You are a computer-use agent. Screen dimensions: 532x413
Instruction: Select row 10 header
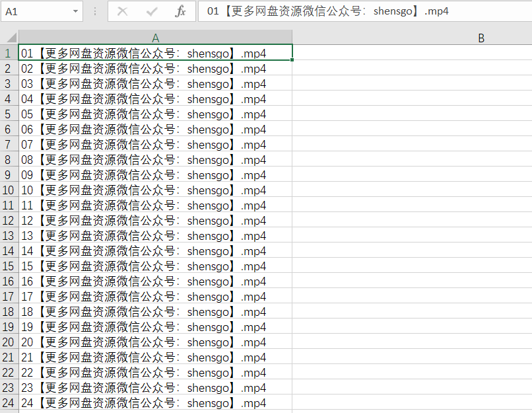pos(8,190)
